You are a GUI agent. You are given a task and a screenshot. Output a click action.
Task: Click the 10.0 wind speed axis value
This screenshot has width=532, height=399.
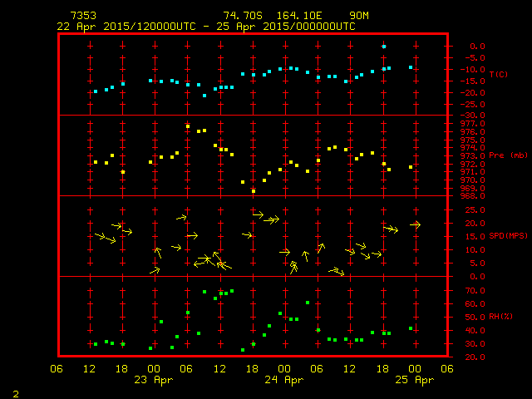coord(475,250)
